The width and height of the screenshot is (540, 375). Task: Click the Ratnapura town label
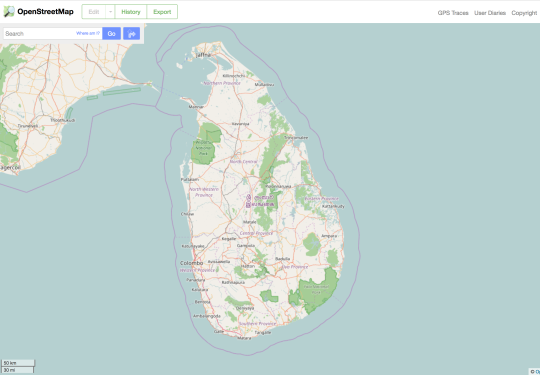coord(233,282)
